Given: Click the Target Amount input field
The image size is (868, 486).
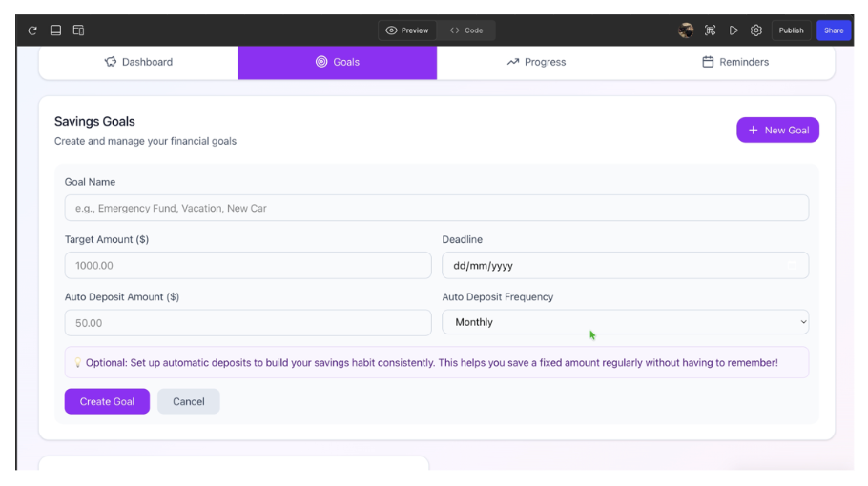Looking at the screenshot, I should [x=248, y=266].
